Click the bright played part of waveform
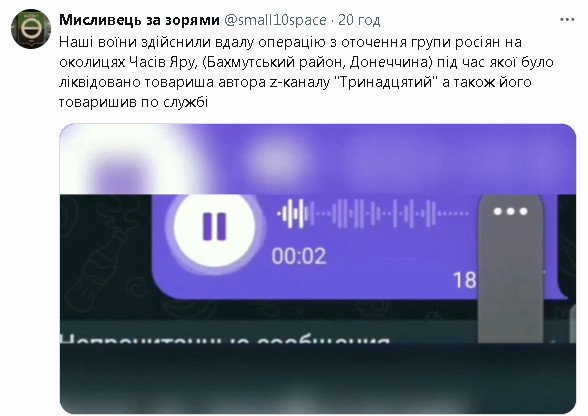 point(293,213)
